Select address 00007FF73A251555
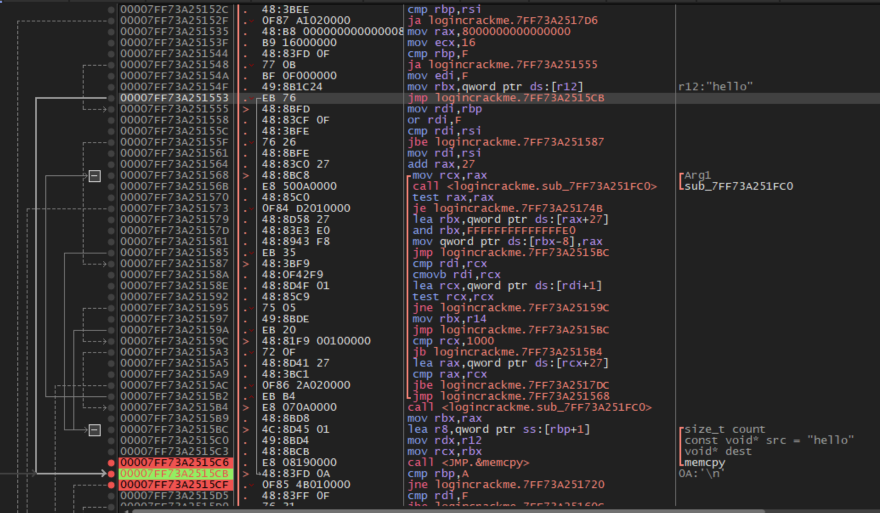Screen dimensions: 880x513 [x=175, y=109]
